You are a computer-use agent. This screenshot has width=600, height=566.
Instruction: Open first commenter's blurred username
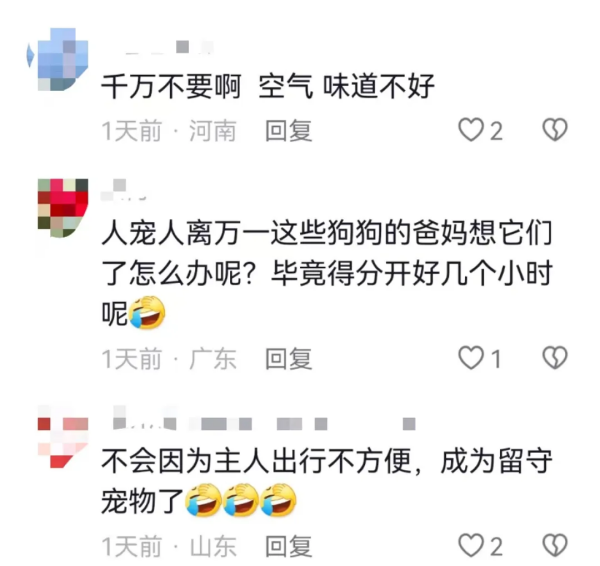[168, 47]
